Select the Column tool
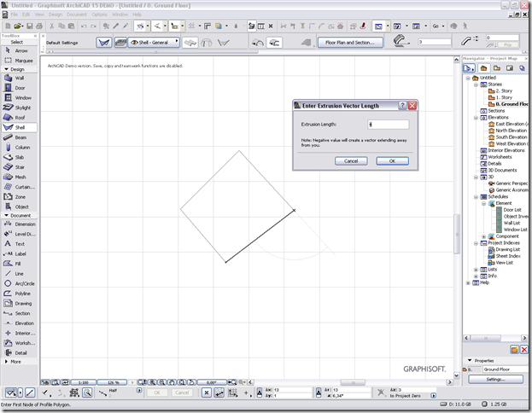The width and height of the screenshot is (532, 413). point(19,147)
